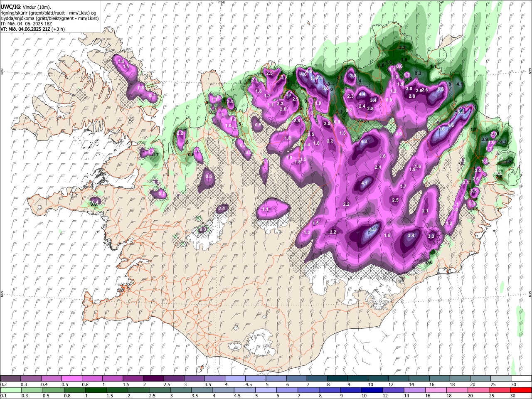Select bright pink swatch between 0.5 and 0.8, top row
Screen dimensions: 532x399
click(71, 379)
